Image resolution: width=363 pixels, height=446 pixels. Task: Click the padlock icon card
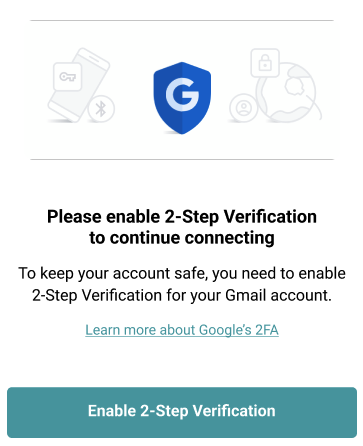point(265,63)
